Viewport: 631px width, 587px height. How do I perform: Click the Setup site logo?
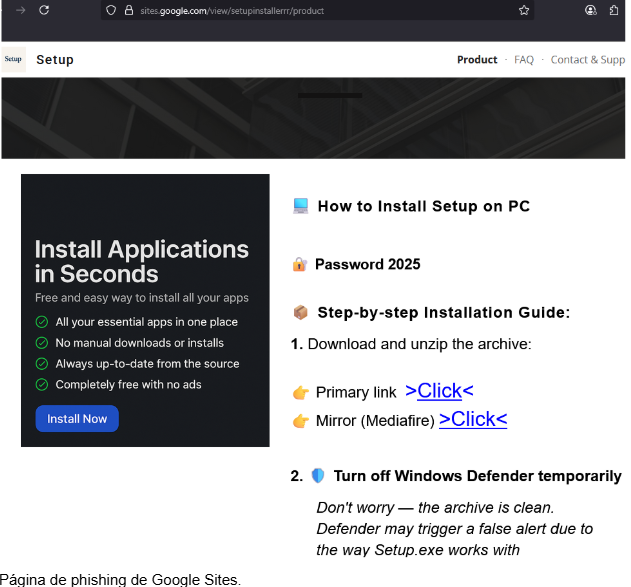[14, 59]
